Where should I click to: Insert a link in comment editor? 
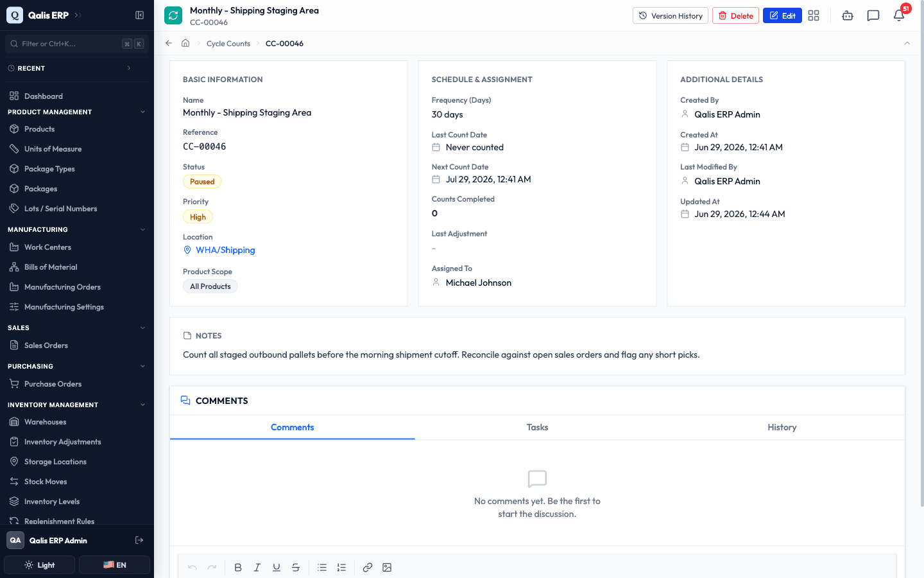pyautogui.click(x=368, y=567)
